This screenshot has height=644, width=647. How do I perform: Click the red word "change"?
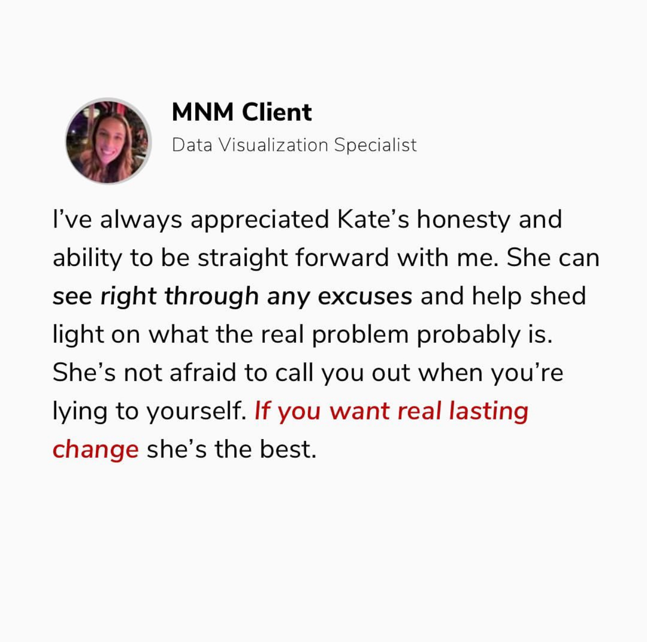[x=95, y=449]
